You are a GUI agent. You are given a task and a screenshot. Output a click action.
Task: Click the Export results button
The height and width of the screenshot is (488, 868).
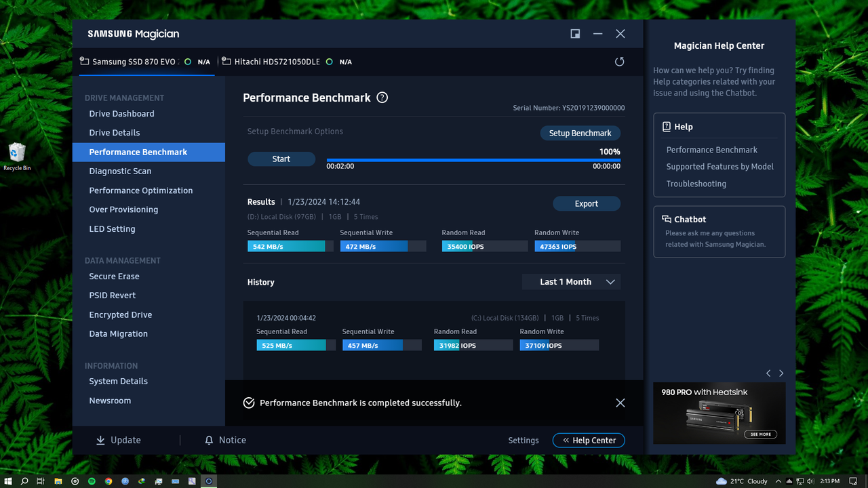pyautogui.click(x=587, y=203)
